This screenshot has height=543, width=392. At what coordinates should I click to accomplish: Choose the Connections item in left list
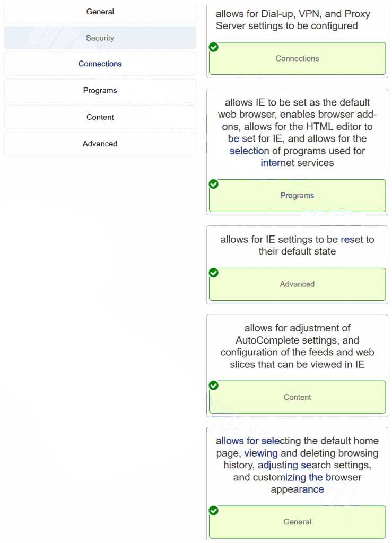100,64
